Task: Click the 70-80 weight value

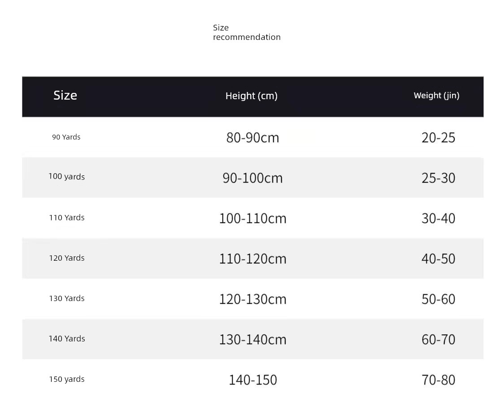Action: click(439, 380)
